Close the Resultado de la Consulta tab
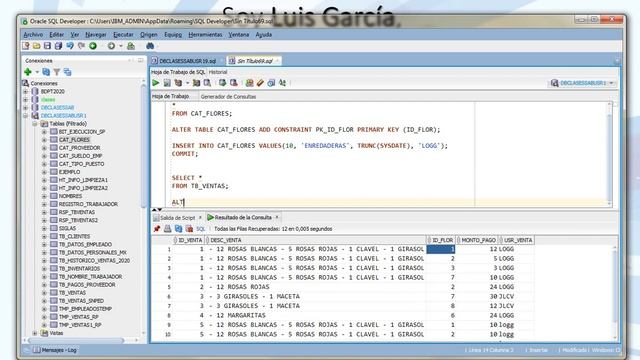 [277, 217]
